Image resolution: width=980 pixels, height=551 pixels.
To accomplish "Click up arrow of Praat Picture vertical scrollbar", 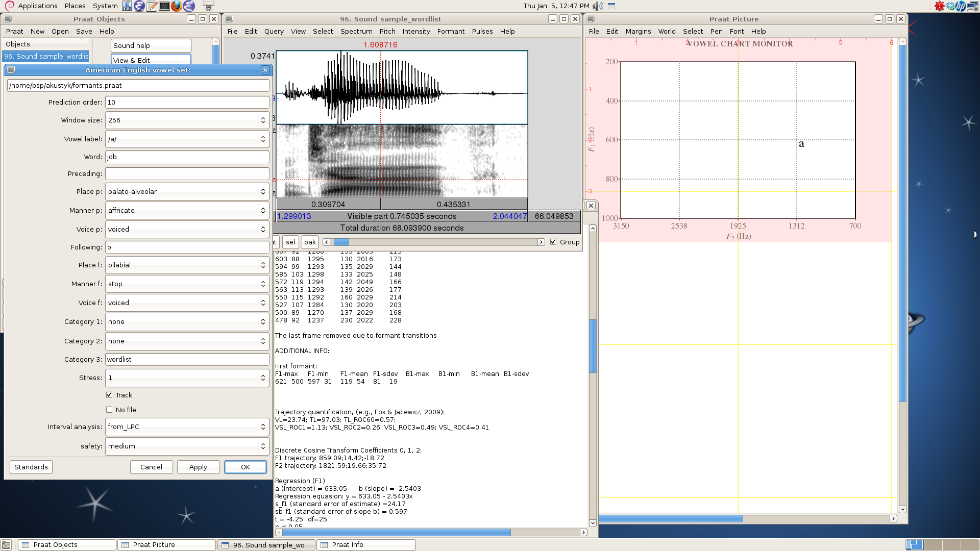I will [x=902, y=42].
